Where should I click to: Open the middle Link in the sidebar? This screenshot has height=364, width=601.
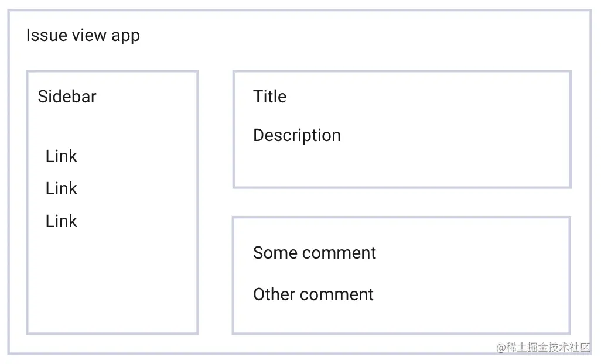62,188
